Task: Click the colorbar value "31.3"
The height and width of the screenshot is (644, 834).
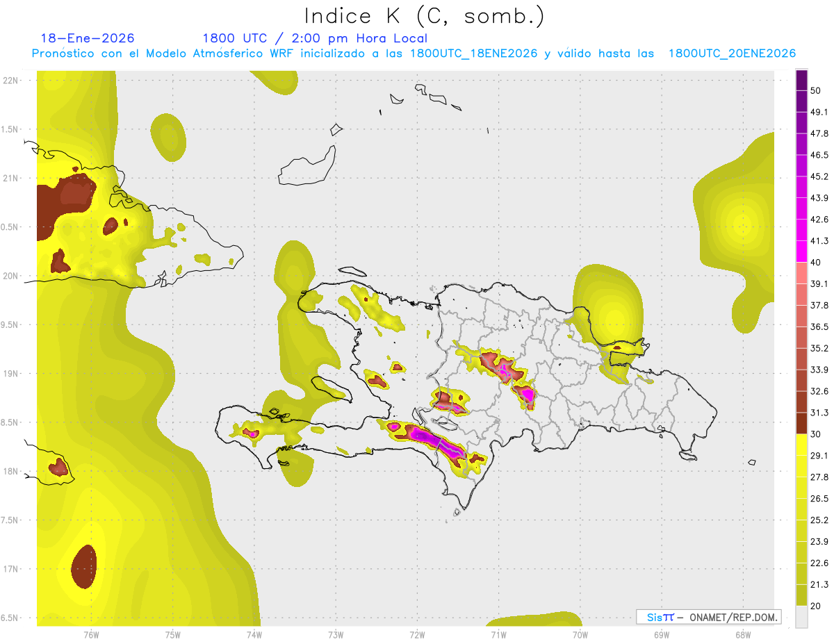Action: coord(819,413)
